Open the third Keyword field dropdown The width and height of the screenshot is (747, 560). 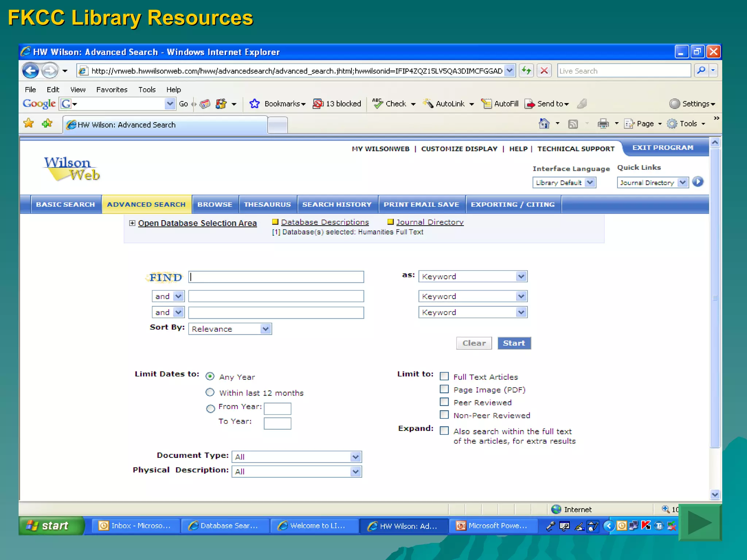coord(473,312)
